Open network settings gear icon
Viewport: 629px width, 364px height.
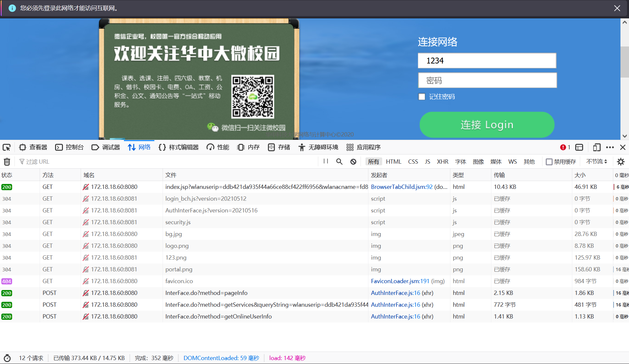click(621, 162)
